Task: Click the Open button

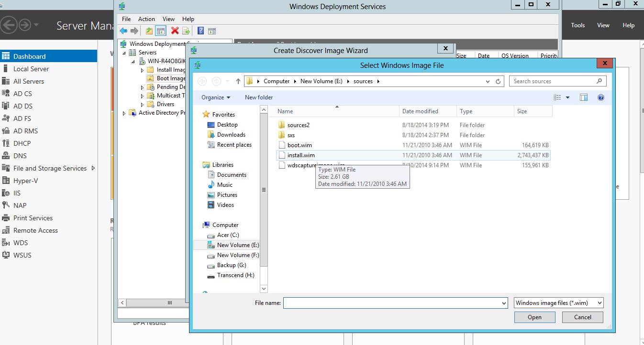Action: (x=534, y=317)
